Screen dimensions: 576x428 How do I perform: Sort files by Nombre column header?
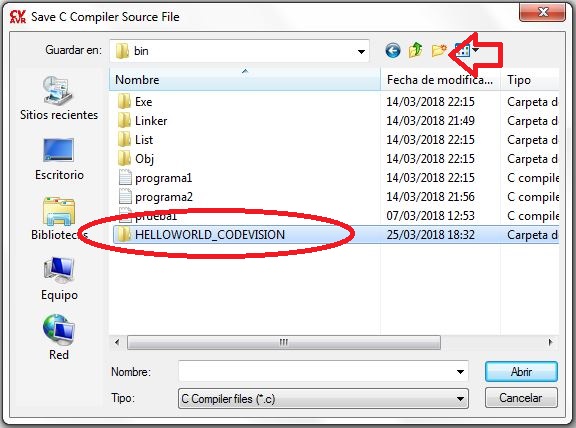[x=245, y=80]
